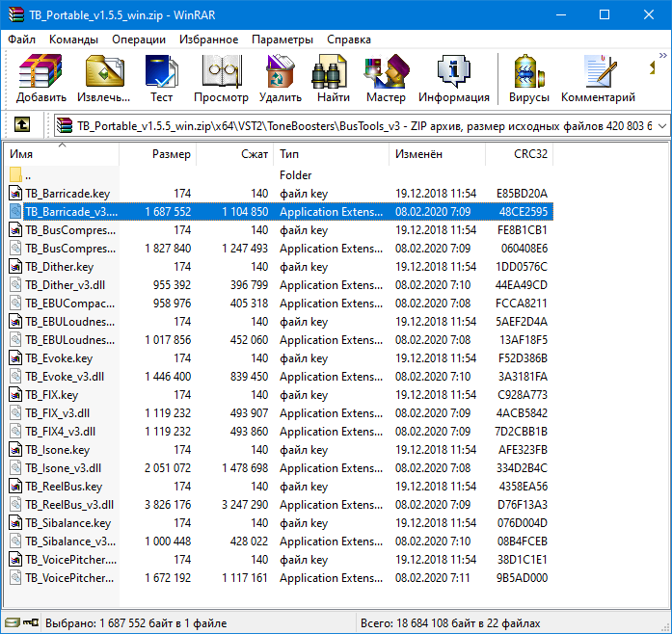672x634 pixels.
Task: Click compressed size 1 117 161
Action: [x=245, y=578]
